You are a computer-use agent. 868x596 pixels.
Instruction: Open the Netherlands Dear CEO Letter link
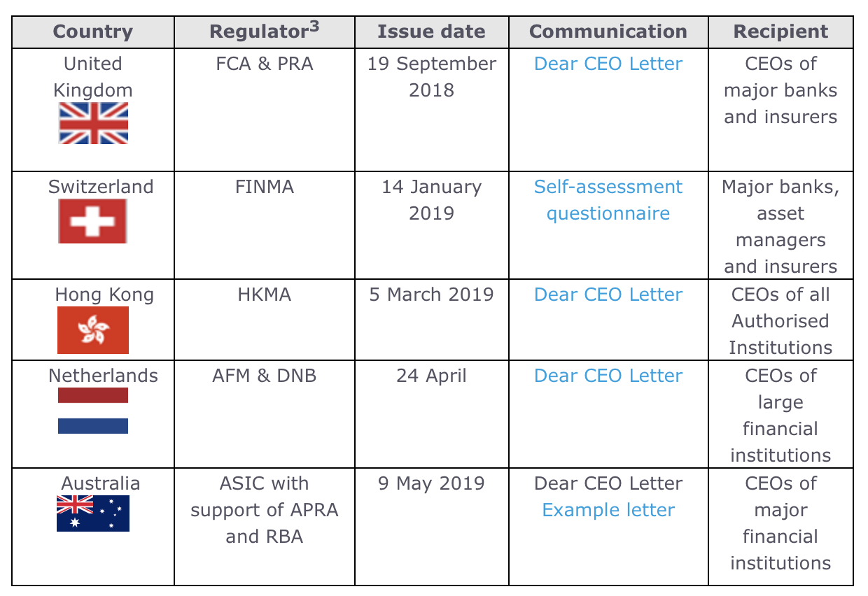pyautogui.click(x=608, y=376)
